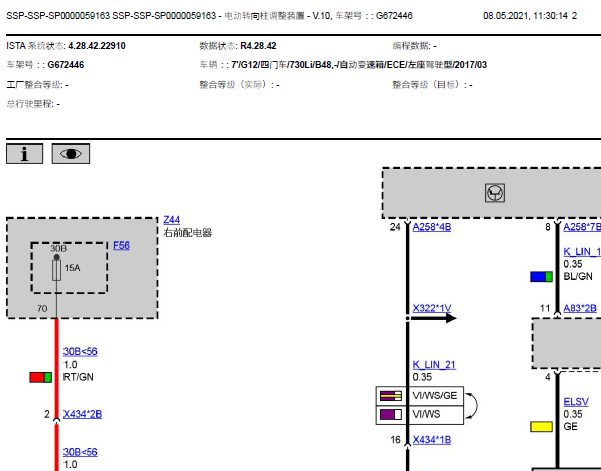601x471 pixels.
Task: Click the VI/WS/GE striped color swatch
Action: coord(391,396)
